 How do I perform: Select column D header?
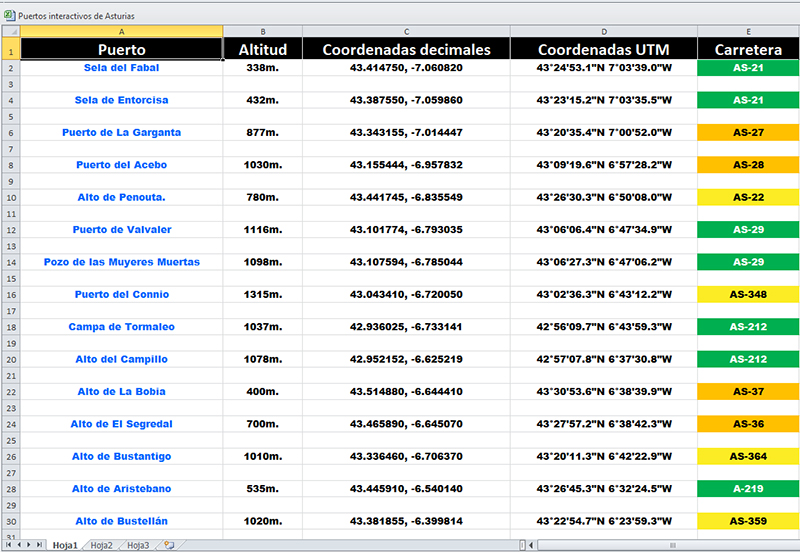[x=604, y=31]
